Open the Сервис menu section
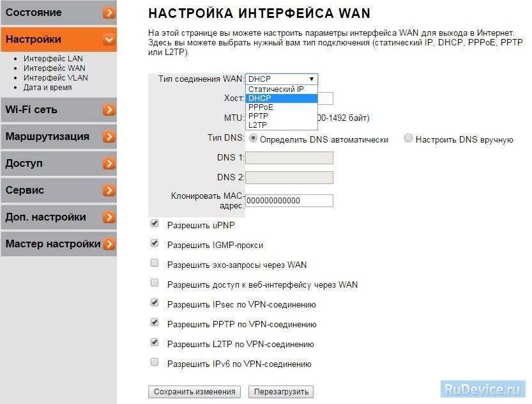Viewport: 532px width, 404px height. coord(59,190)
